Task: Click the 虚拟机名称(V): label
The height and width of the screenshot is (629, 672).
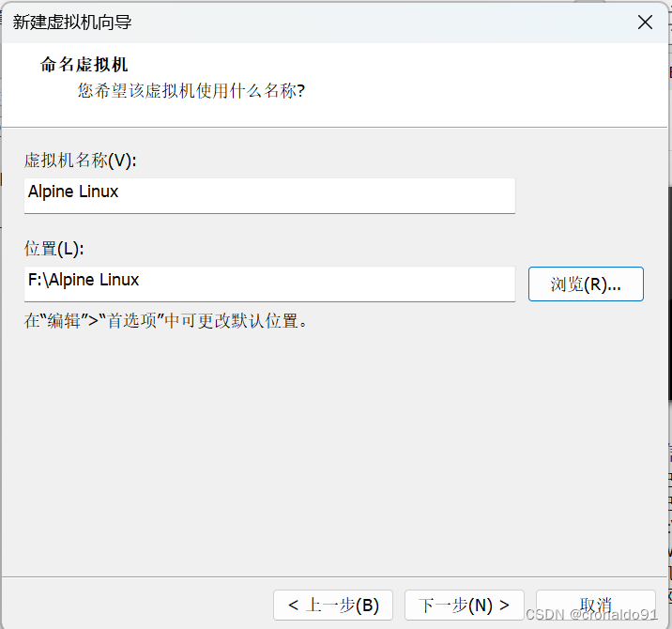Action: click(x=80, y=161)
